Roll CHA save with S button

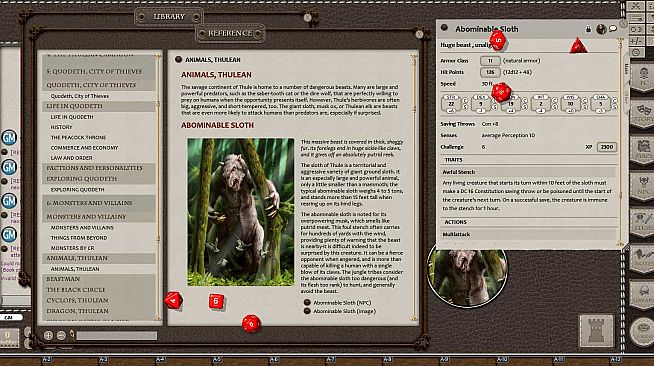pos(614,107)
